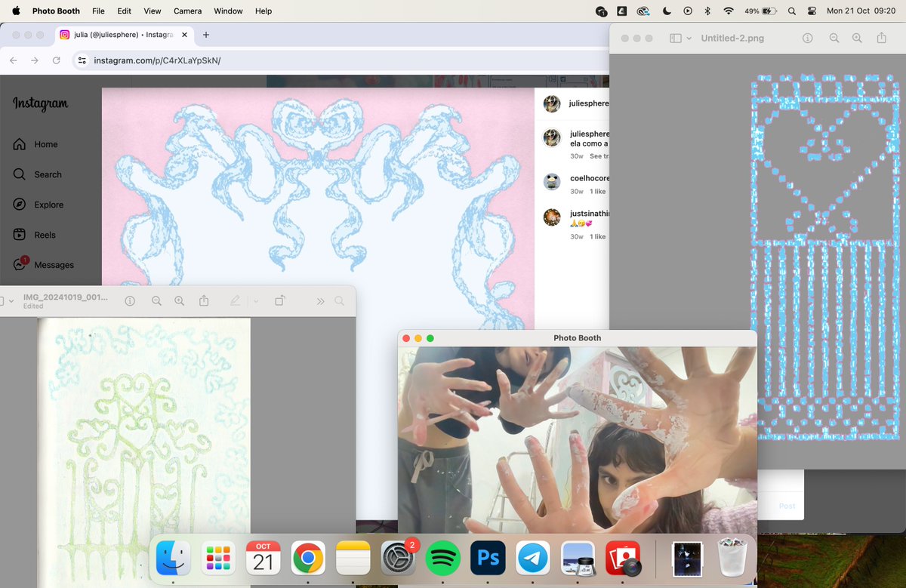Open Spotlight search in menu bar
Screen dimensions: 906x588
(791, 11)
